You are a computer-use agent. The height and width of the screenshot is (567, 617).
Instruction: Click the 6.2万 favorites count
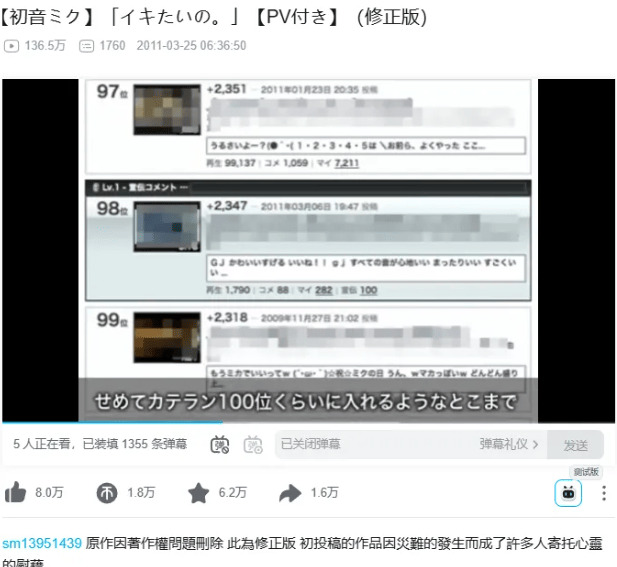click(x=233, y=493)
